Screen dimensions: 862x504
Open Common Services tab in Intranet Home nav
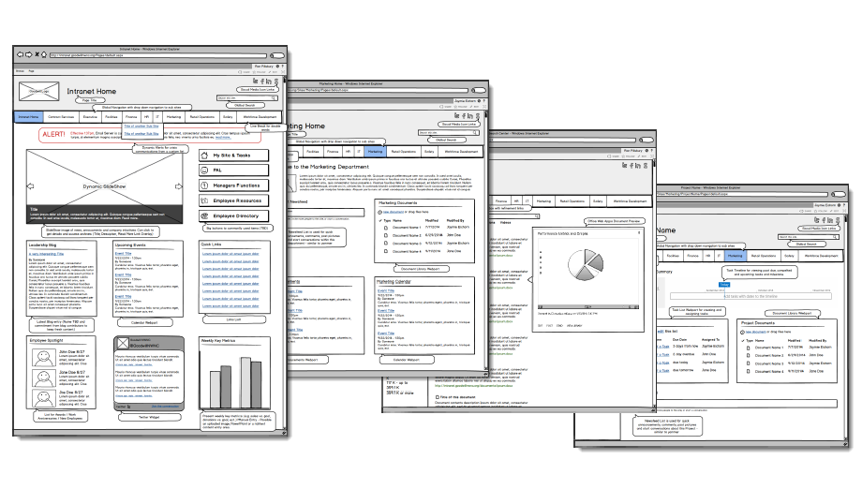(61, 116)
